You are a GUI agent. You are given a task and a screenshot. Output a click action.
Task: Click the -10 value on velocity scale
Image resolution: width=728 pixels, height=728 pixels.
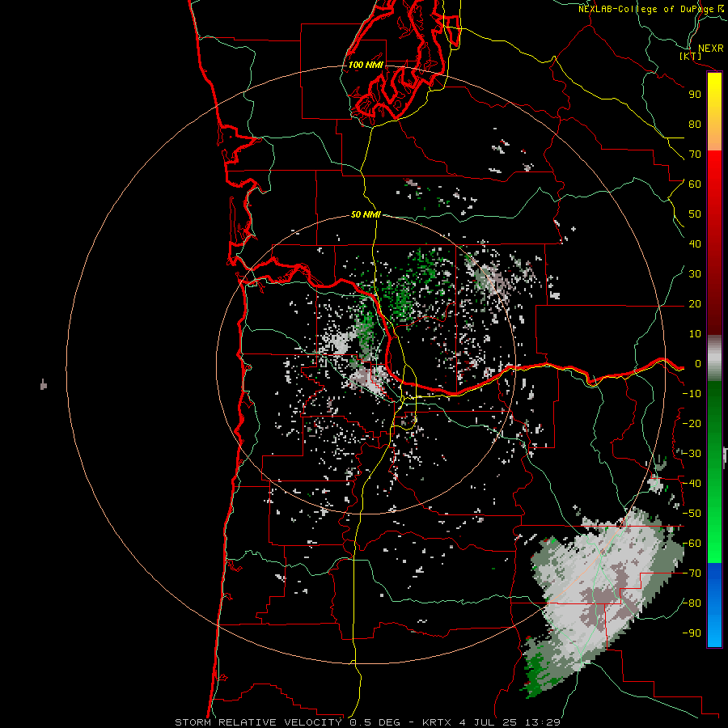coord(692,394)
